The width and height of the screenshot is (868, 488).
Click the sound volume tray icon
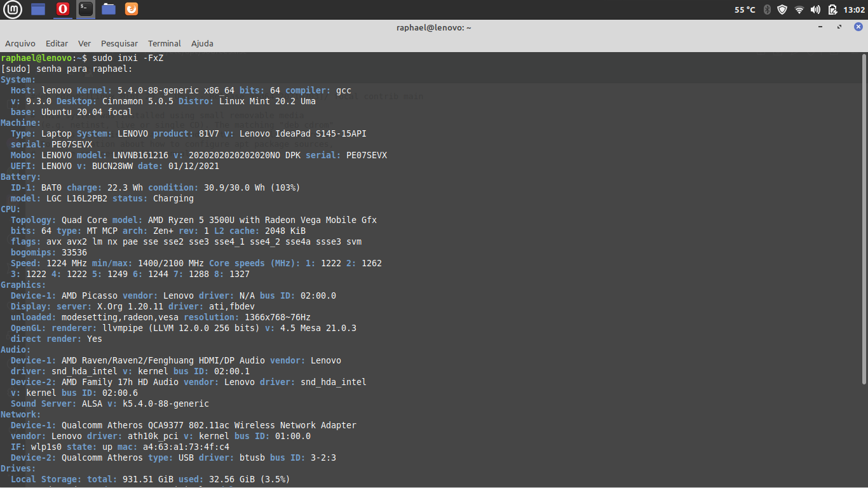click(816, 10)
